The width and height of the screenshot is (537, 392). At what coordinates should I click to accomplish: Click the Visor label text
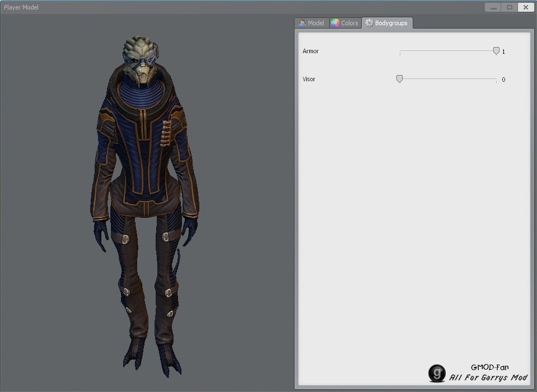click(309, 79)
